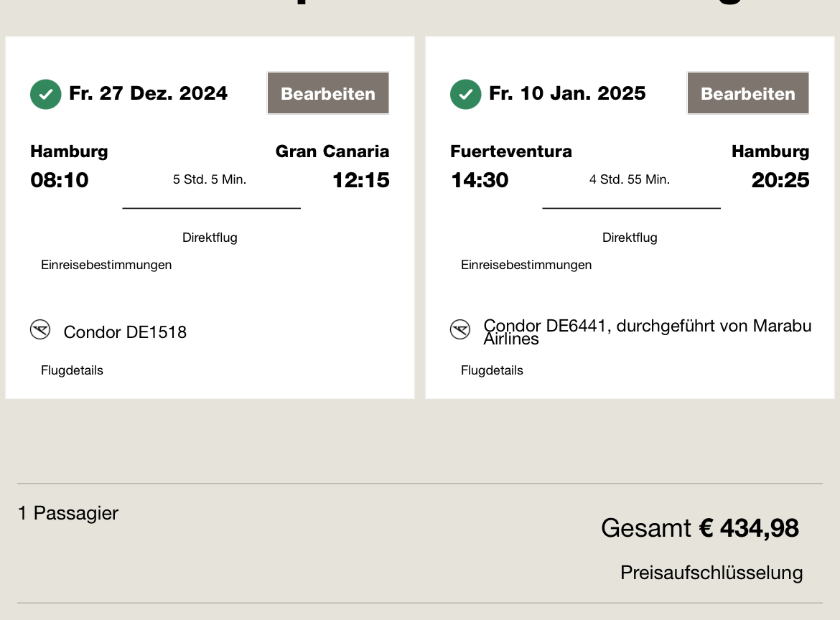Select the Condor DE1518 flight number text
Screen dimensions: 840x620
coord(125,332)
